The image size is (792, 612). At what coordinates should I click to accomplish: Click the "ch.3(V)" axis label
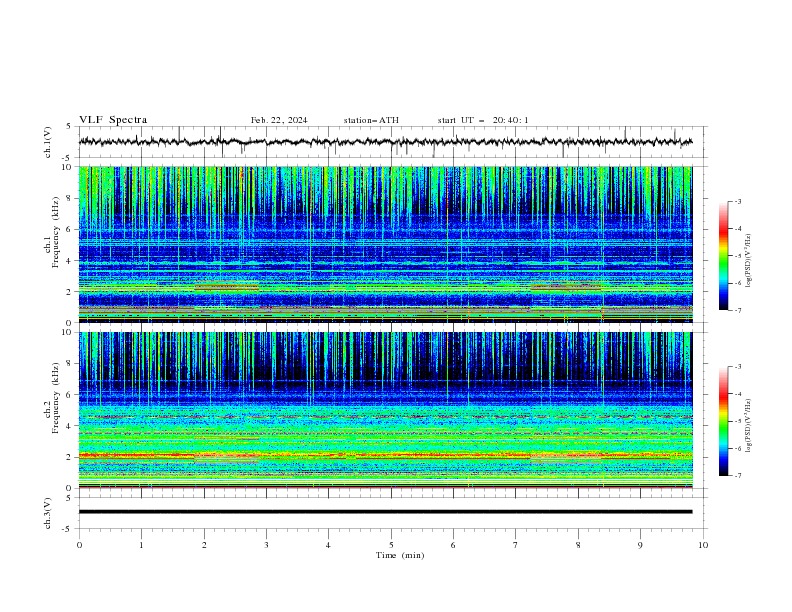pyautogui.click(x=48, y=513)
